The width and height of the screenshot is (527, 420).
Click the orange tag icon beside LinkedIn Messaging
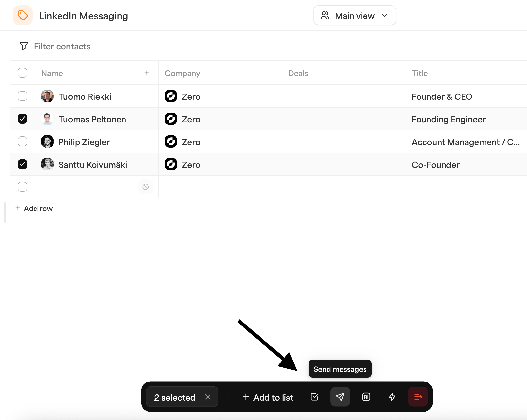coord(22,15)
